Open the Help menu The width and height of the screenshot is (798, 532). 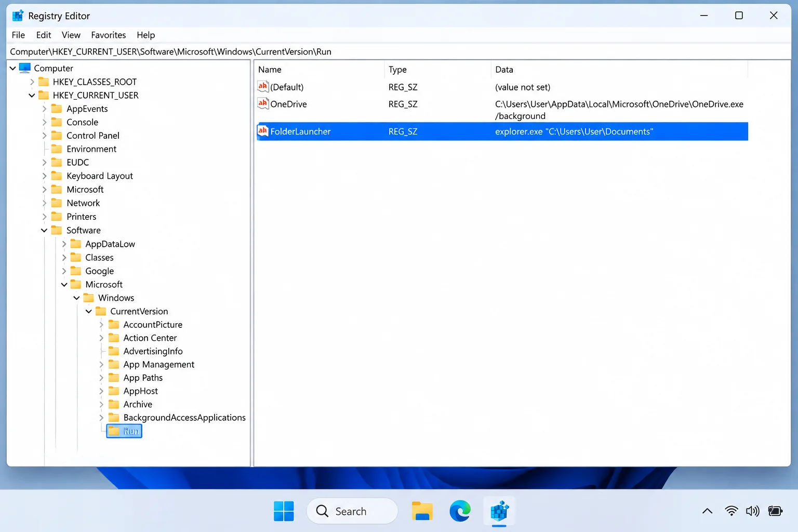146,35
